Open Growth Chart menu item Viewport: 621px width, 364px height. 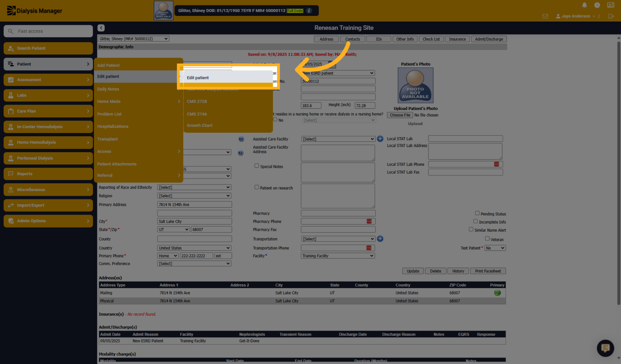pos(200,125)
